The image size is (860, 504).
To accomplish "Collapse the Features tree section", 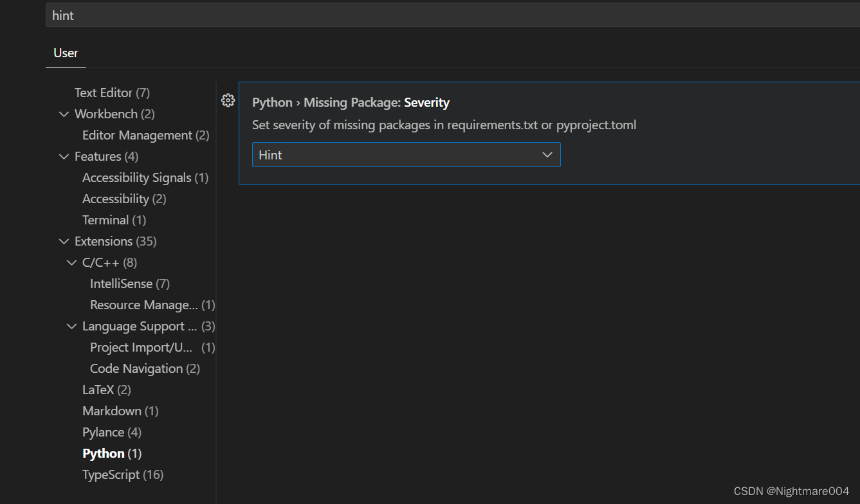I will click(x=64, y=157).
